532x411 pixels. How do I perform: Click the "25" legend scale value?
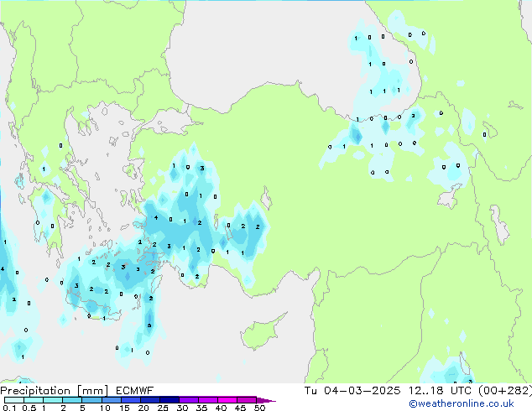coord(163,408)
